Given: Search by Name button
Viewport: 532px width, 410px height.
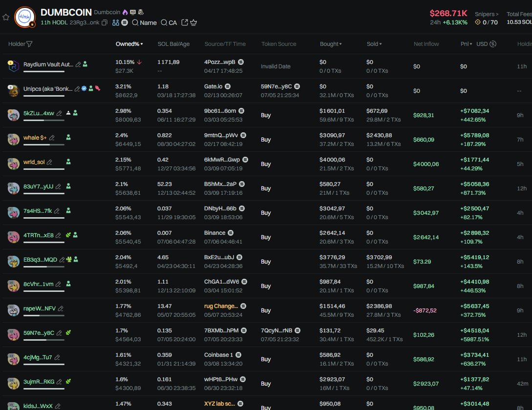Looking at the screenshot, I should [x=144, y=23].
